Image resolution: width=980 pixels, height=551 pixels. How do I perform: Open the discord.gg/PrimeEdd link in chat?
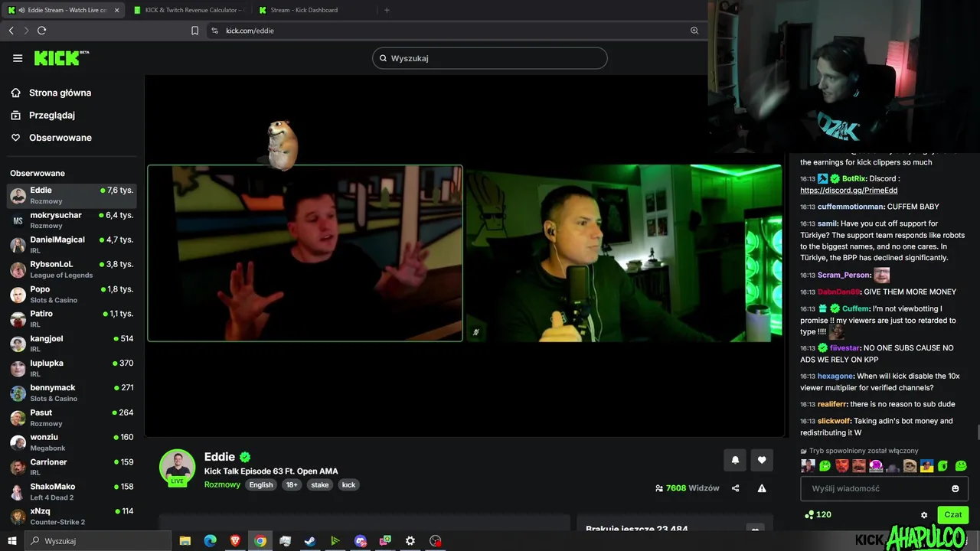click(848, 190)
